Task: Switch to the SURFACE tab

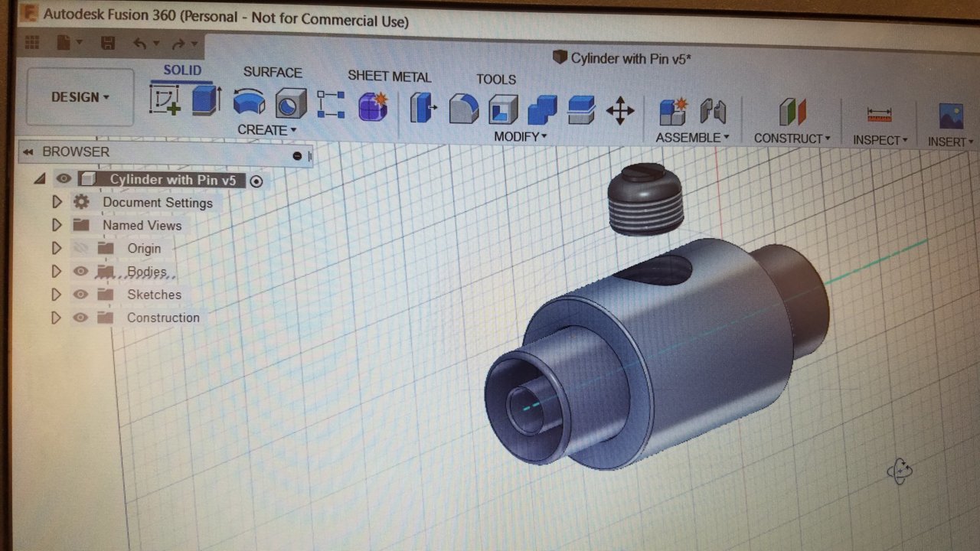Action: (273, 73)
